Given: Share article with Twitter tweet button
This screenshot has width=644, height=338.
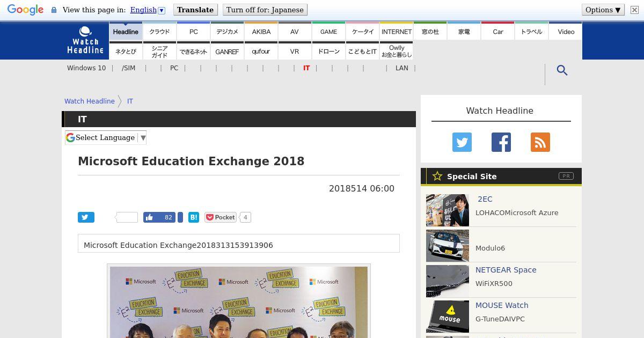Looking at the screenshot, I should point(86,217).
